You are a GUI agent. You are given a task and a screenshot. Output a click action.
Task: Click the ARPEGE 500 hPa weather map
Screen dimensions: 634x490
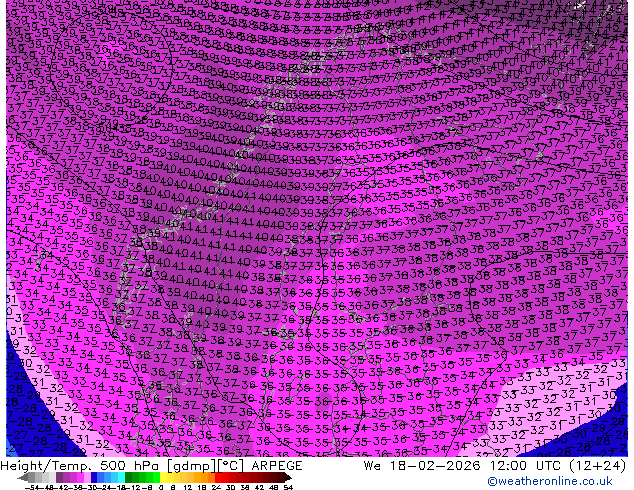click(x=317, y=228)
